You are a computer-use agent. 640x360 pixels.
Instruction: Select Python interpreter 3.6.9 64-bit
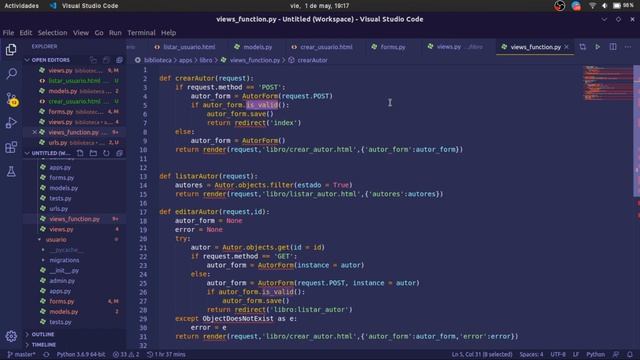[81, 354]
